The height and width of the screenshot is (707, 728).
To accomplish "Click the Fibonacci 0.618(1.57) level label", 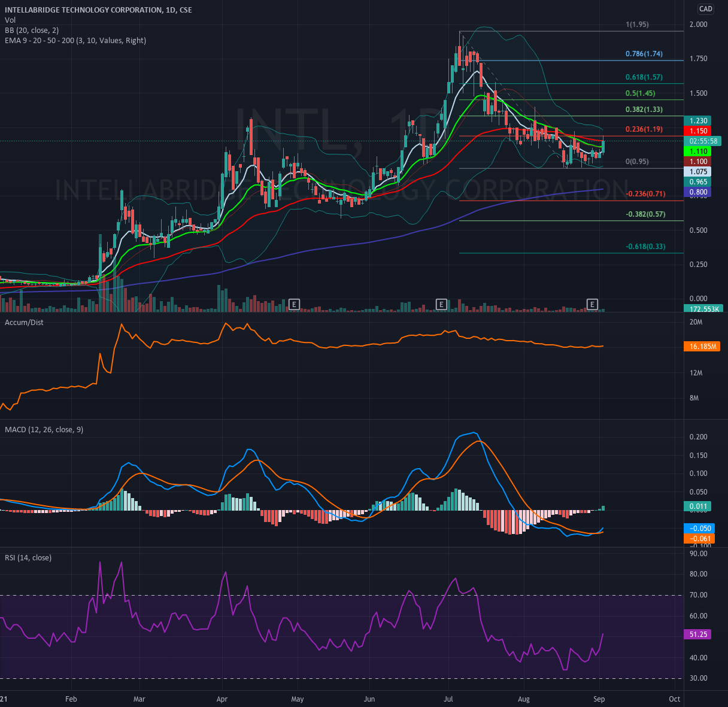I will 644,77.
